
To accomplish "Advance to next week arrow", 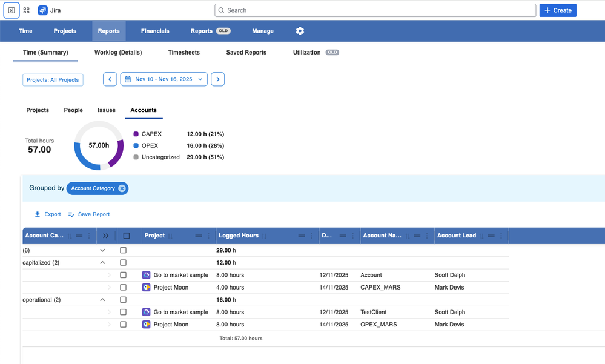I will 218,79.
